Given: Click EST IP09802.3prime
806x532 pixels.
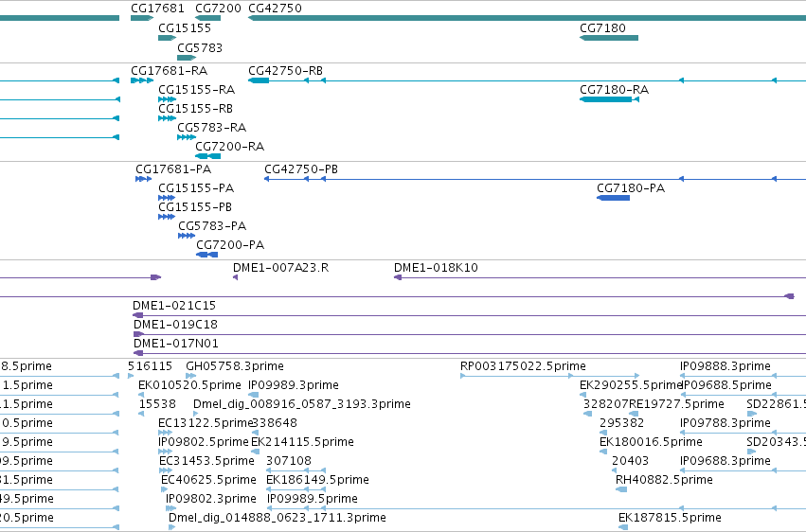Looking at the screenshot, I should pos(170,509).
